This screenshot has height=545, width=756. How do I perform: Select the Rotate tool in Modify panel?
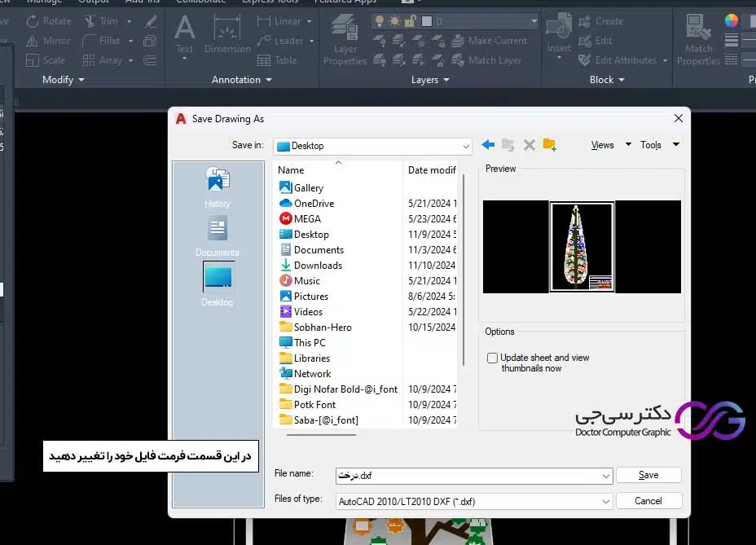click(49, 21)
